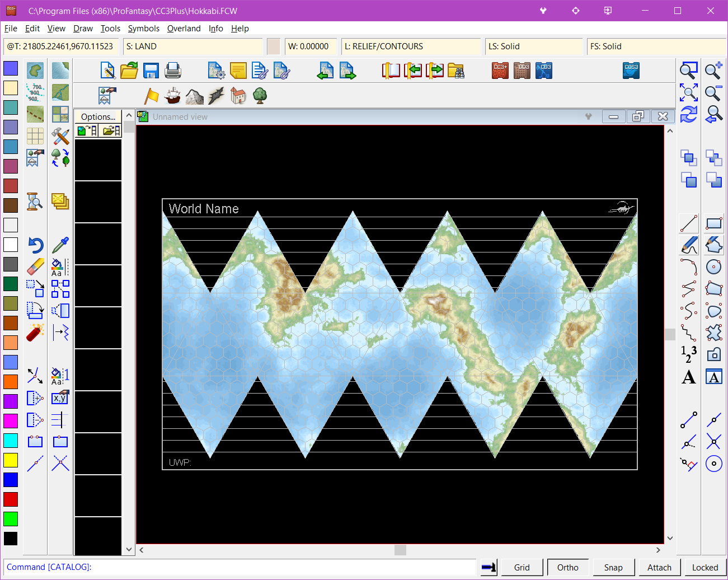Open the File menu
Viewport: 728px width, 580px height.
pos(11,29)
